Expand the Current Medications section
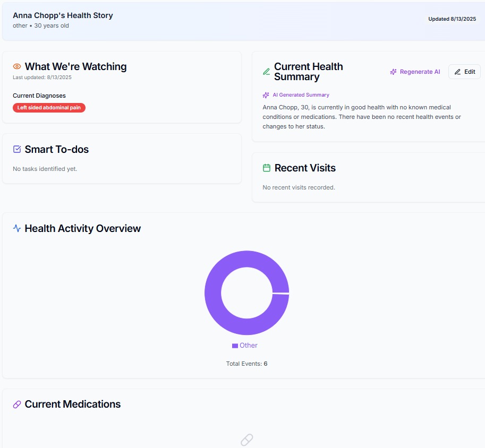The width and height of the screenshot is (485, 448). click(72, 404)
